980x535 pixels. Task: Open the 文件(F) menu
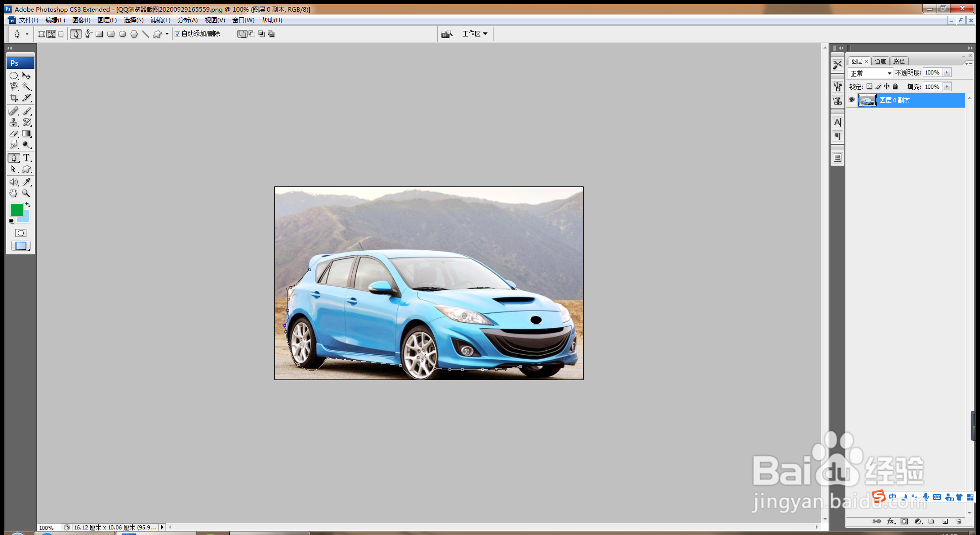click(29, 20)
